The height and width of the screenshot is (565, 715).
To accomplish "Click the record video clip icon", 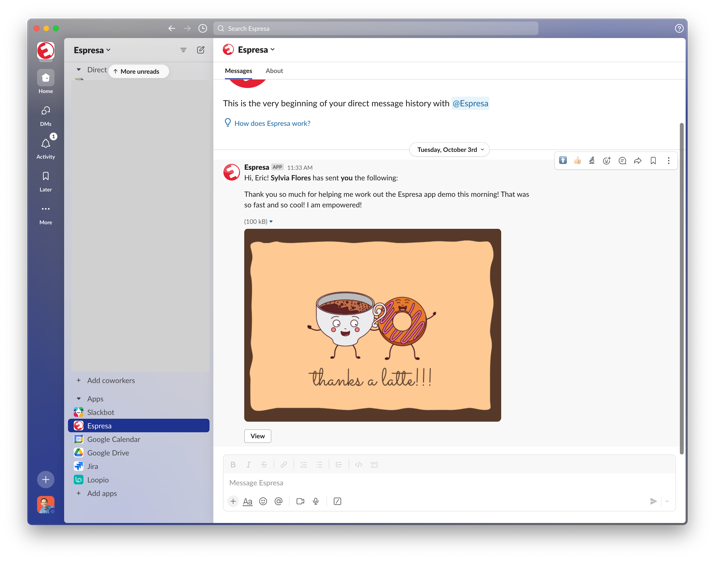I will pos(300,501).
